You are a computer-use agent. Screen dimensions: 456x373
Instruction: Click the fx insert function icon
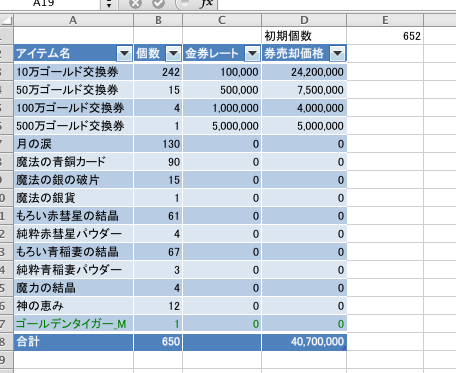(207, 3)
